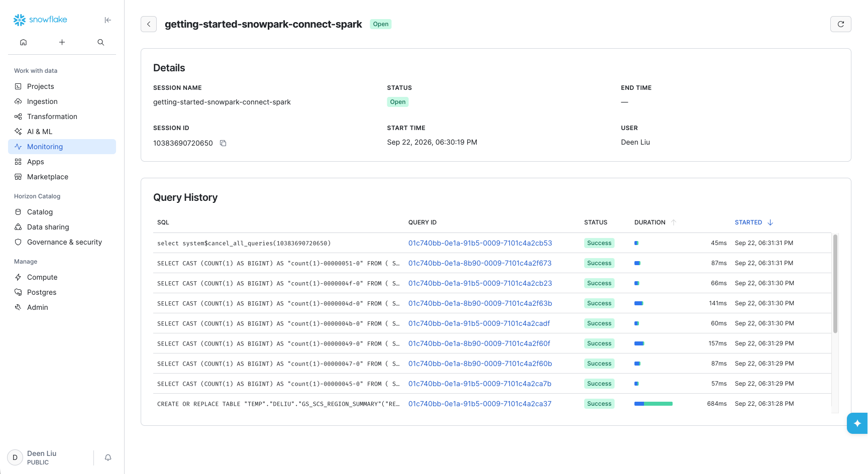Click the Data sharing icon
The height and width of the screenshot is (474, 868).
[x=18, y=227]
